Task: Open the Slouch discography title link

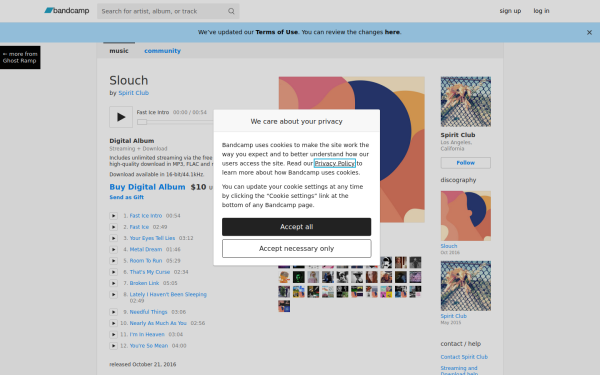Action: (449, 246)
